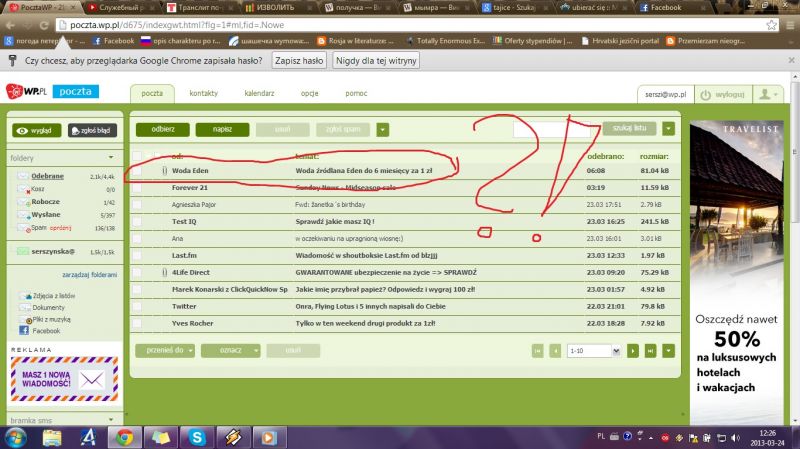Open Windows Start menu
This screenshot has width=800, height=449.
point(16,437)
